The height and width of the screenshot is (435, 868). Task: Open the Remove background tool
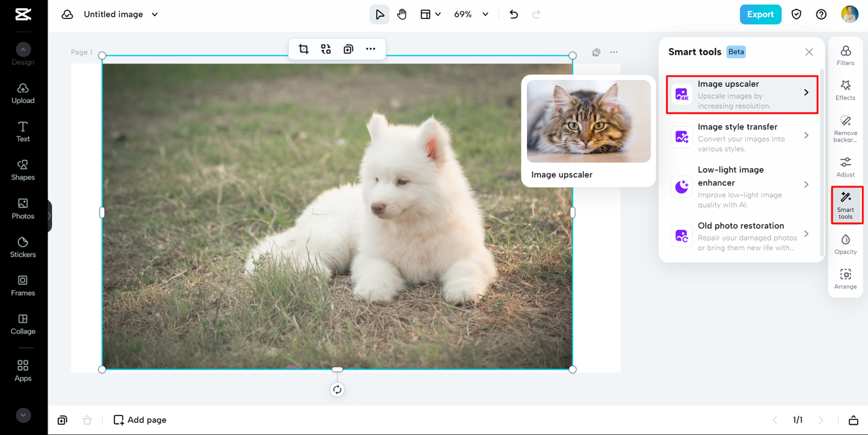coord(846,129)
